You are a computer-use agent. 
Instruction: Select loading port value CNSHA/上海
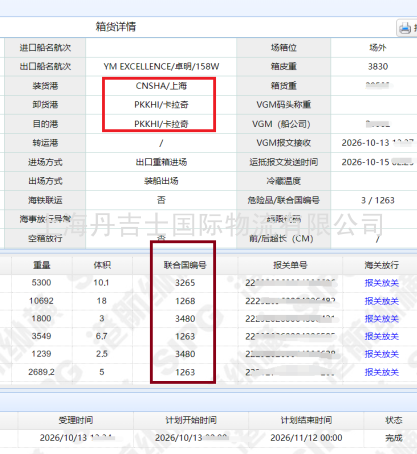pos(161,86)
